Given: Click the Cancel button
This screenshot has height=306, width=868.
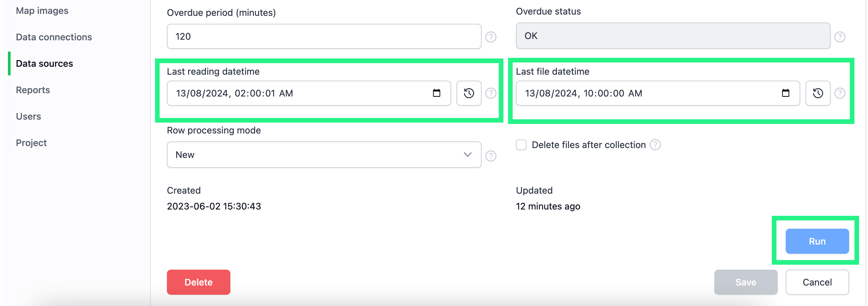Looking at the screenshot, I should [817, 282].
